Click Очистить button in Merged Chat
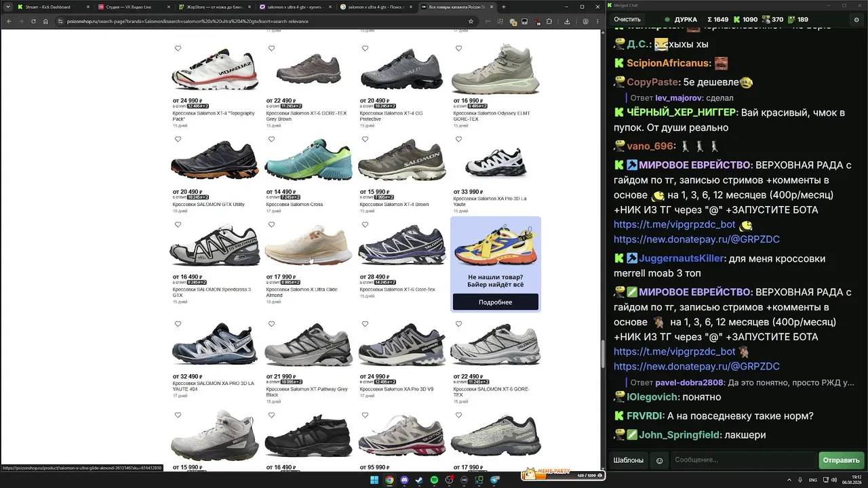 [x=627, y=20]
